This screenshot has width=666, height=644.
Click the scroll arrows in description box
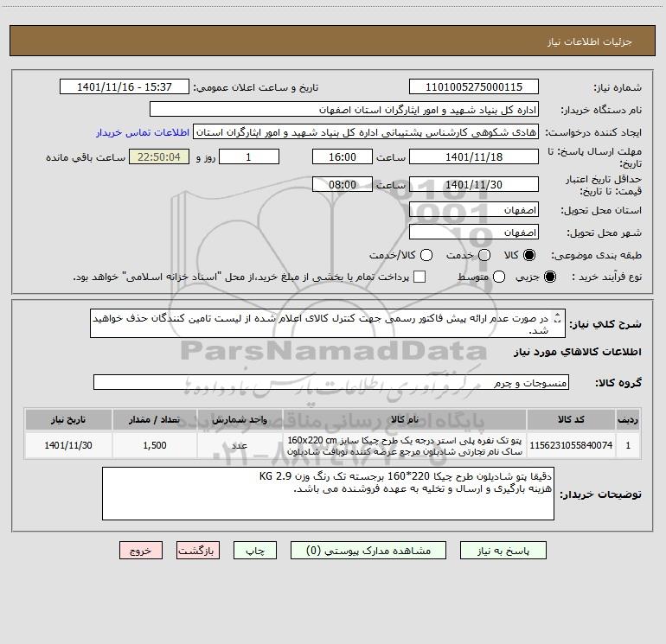(x=558, y=317)
